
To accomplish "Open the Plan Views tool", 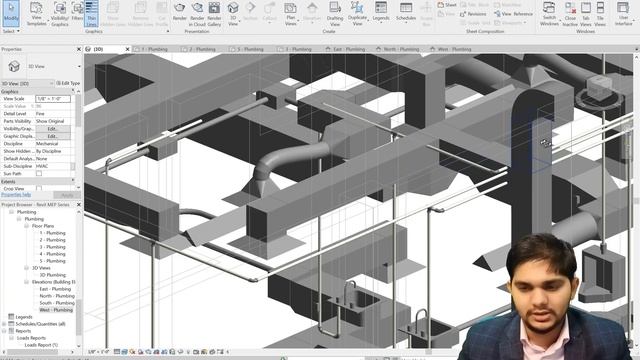I will click(291, 13).
